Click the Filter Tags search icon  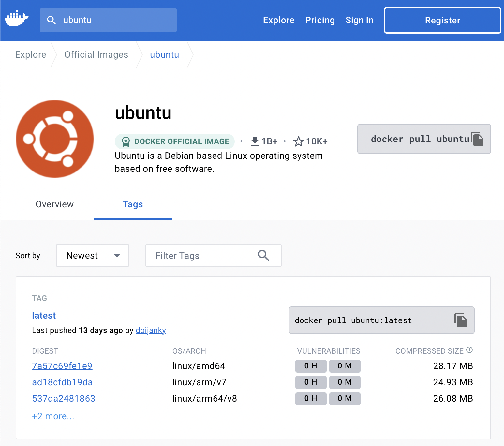point(263,255)
